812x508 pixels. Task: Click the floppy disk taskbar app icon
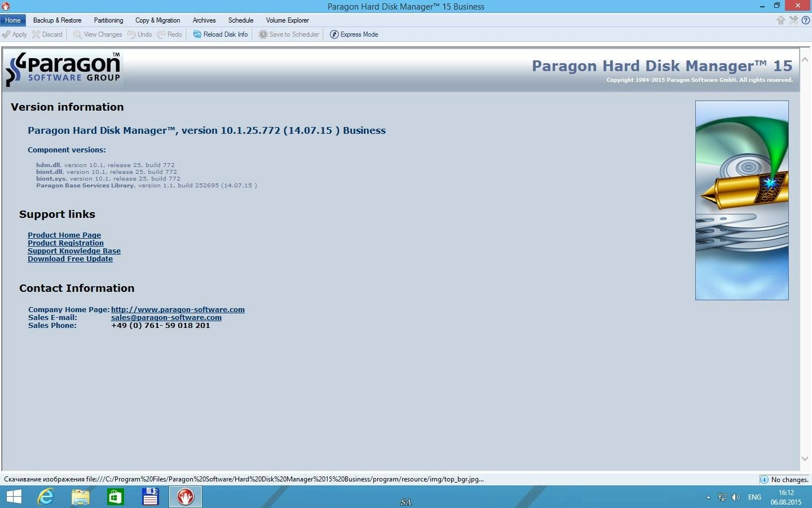pos(151,497)
